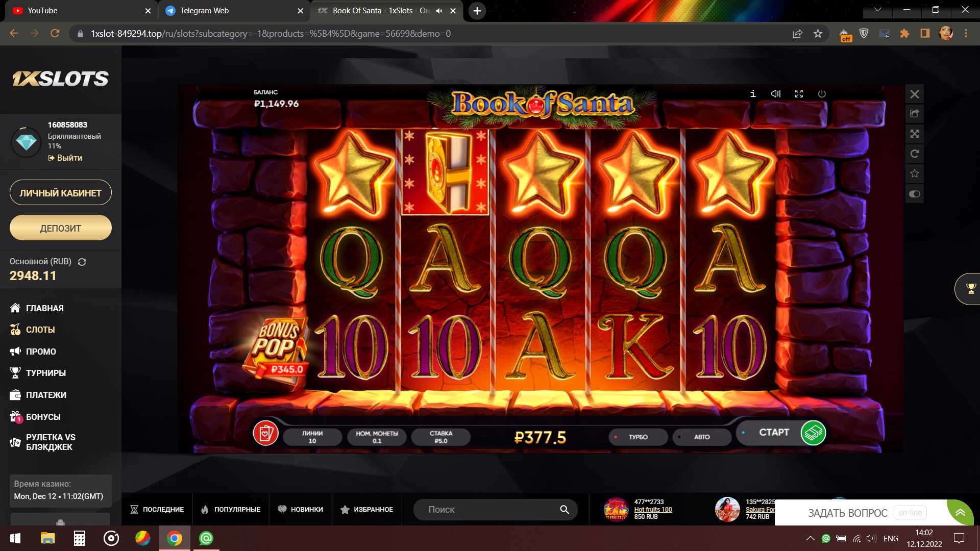Open File Explorer from taskbar
This screenshot has width=980, height=551.
pos(47,538)
